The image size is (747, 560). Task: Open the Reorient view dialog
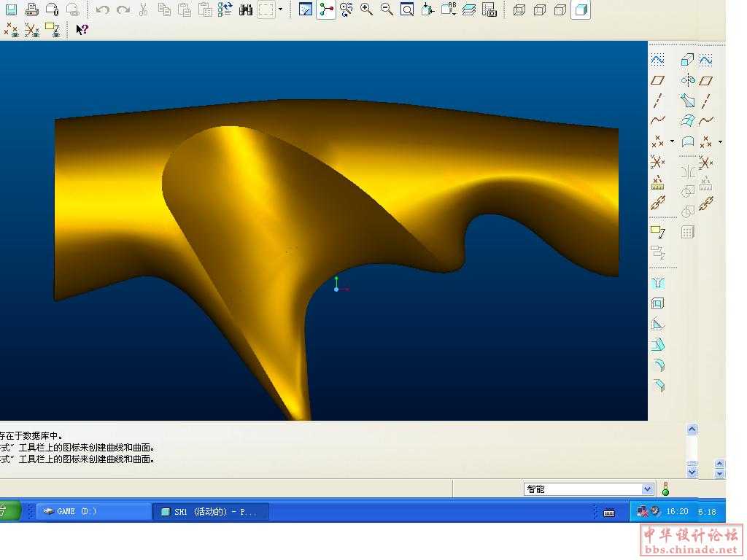click(427, 9)
